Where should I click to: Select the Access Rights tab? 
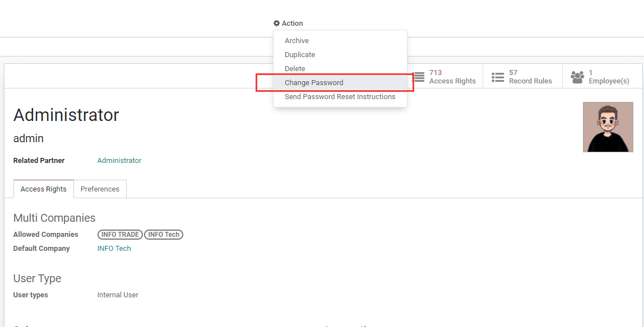click(44, 189)
